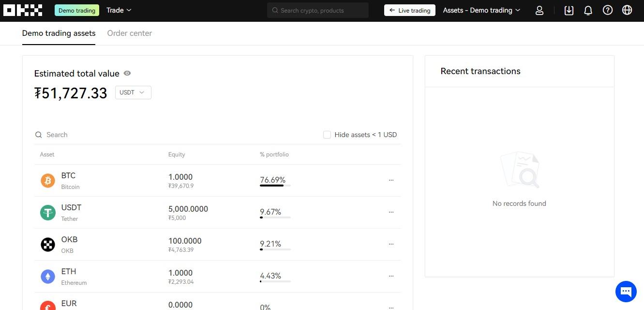Image resolution: width=644 pixels, height=310 pixels.
Task: Open more options for USDT row
Action: click(391, 212)
